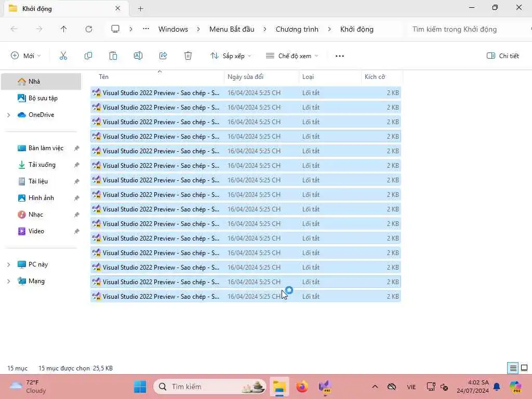Open the Sắp xếp sort dropdown
The width and height of the screenshot is (532, 399).
click(231, 56)
